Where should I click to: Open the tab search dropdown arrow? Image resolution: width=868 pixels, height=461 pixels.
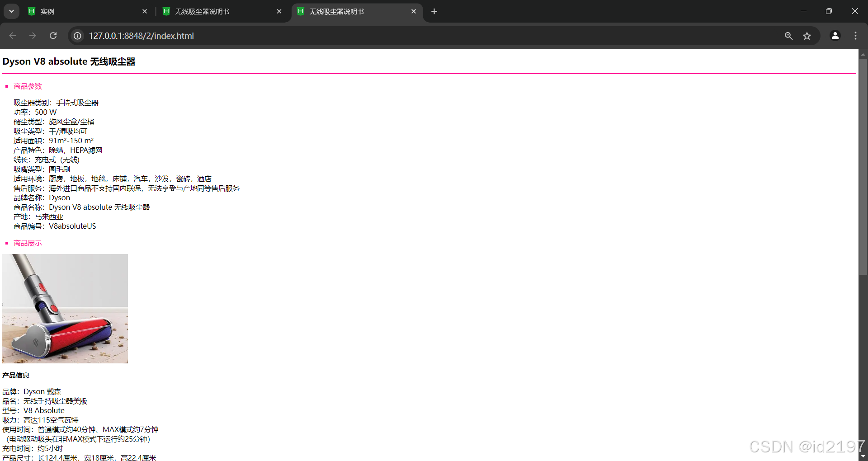tap(11, 11)
